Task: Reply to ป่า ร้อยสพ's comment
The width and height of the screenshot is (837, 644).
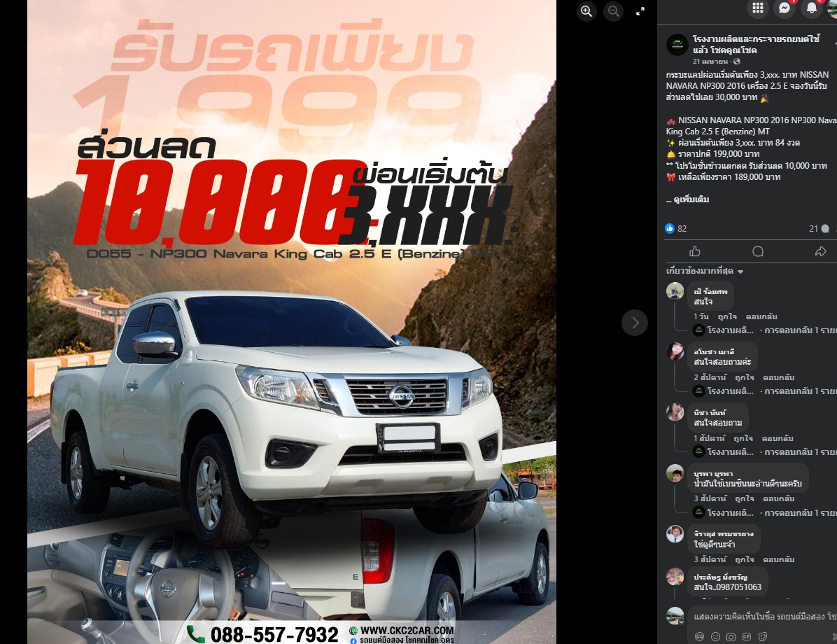Action: point(761,316)
